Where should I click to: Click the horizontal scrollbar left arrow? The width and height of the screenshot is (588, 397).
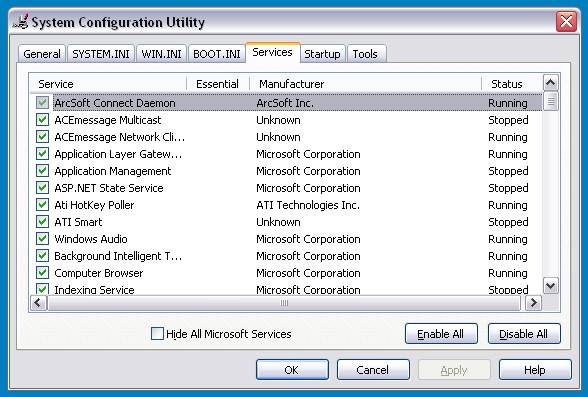click(38, 303)
